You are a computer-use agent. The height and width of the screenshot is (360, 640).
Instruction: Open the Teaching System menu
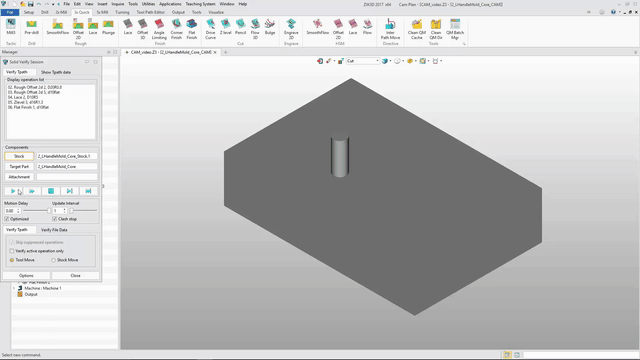coord(200,4)
